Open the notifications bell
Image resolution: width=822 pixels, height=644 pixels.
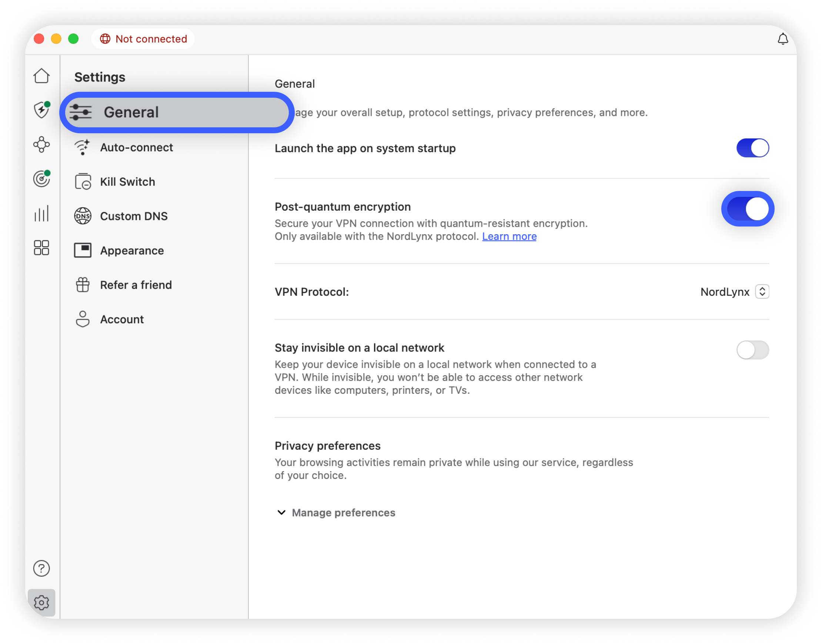783,39
